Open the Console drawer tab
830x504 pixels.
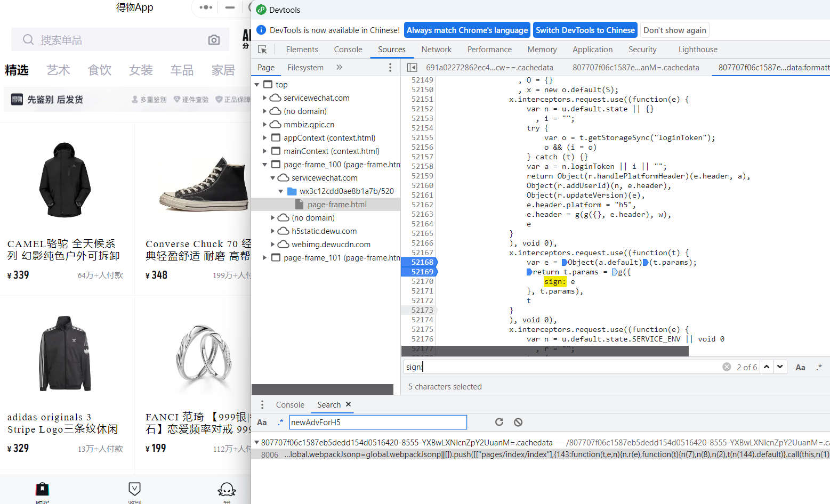point(290,405)
